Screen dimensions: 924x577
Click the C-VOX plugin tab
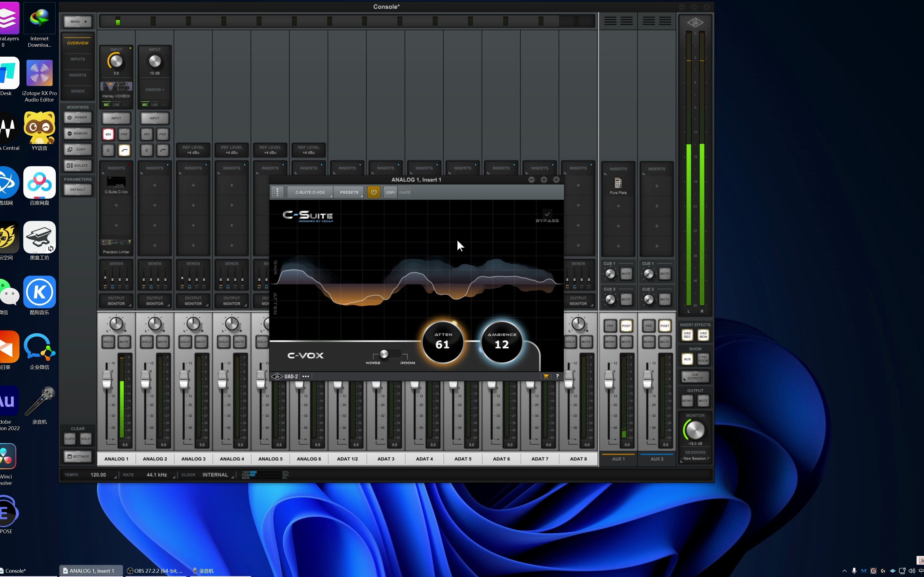click(309, 192)
